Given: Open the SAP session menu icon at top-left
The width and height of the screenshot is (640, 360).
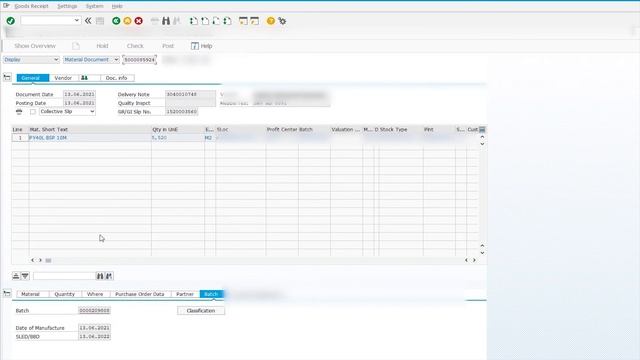Looking at the screenshot, I should 6,6.
